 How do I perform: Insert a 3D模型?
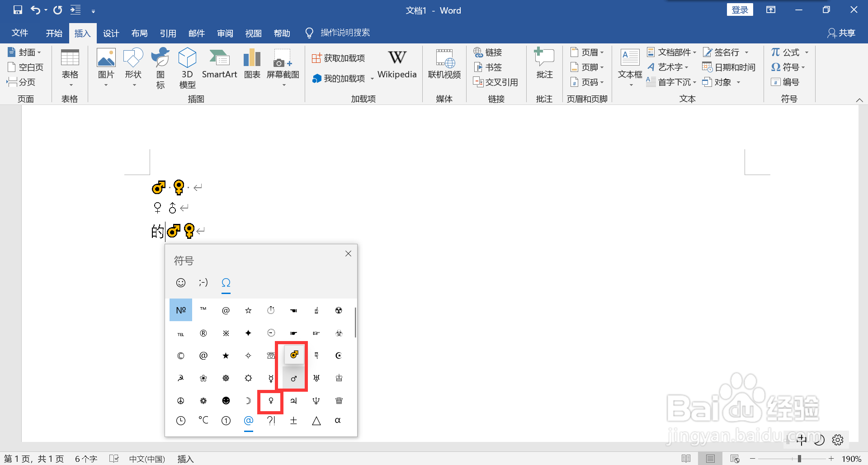(187, 68)
